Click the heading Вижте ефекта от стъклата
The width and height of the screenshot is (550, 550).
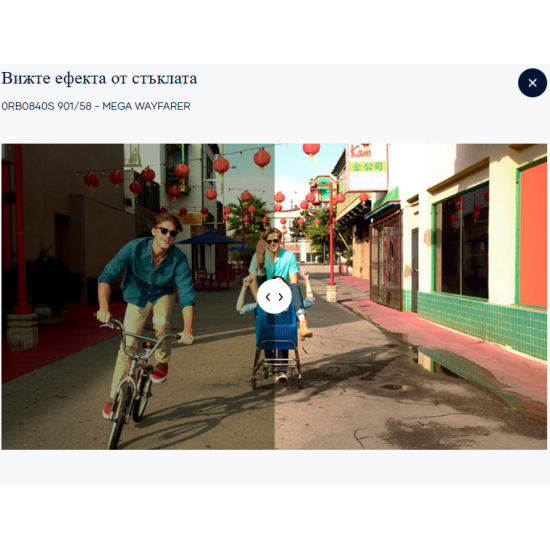point(99,79)
